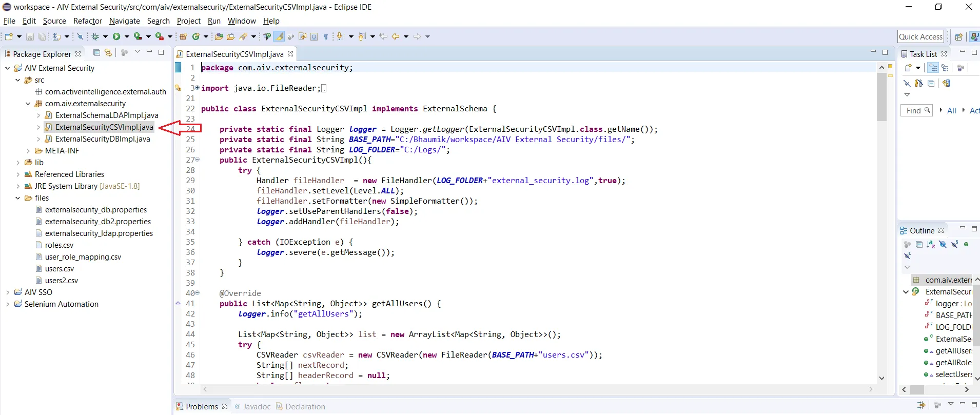Open the Debug configurations dropdown arrow

pos(105,36)
